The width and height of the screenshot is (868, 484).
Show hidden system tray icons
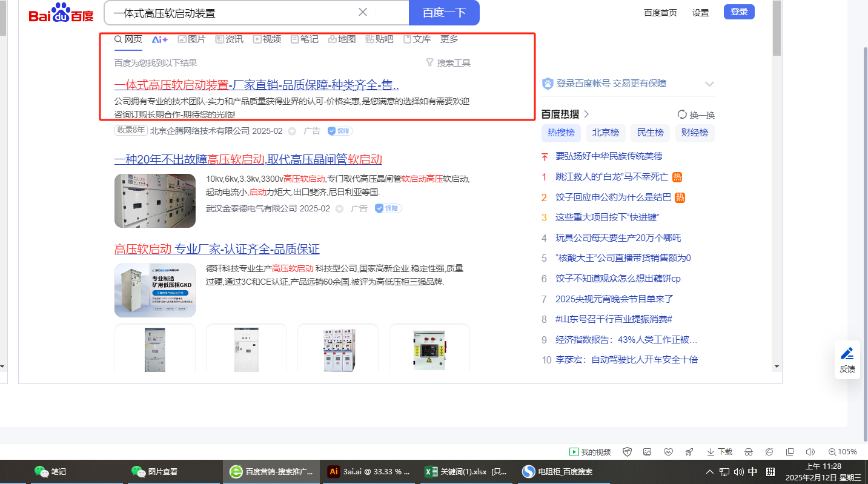(709, 471)
